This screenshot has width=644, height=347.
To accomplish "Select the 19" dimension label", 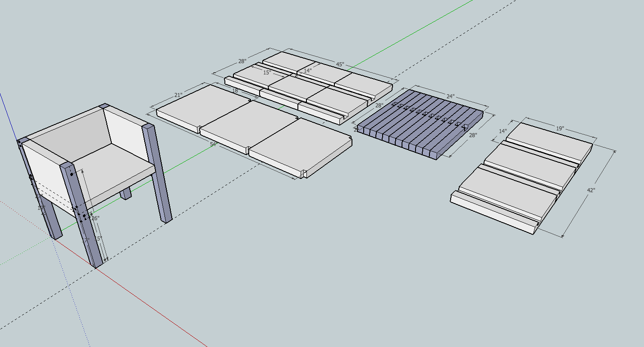I will coord(560,129).
